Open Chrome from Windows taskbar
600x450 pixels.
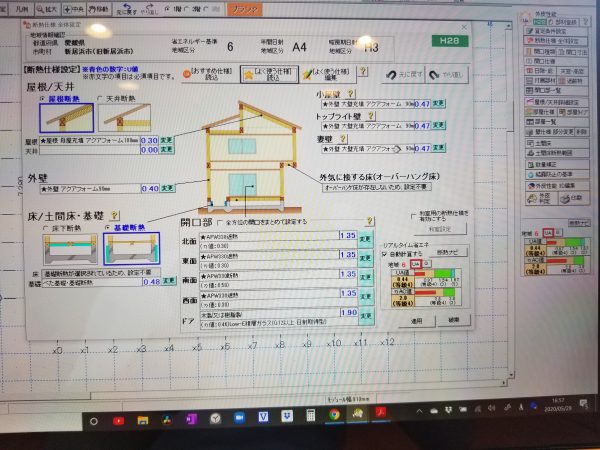point(334,415)
